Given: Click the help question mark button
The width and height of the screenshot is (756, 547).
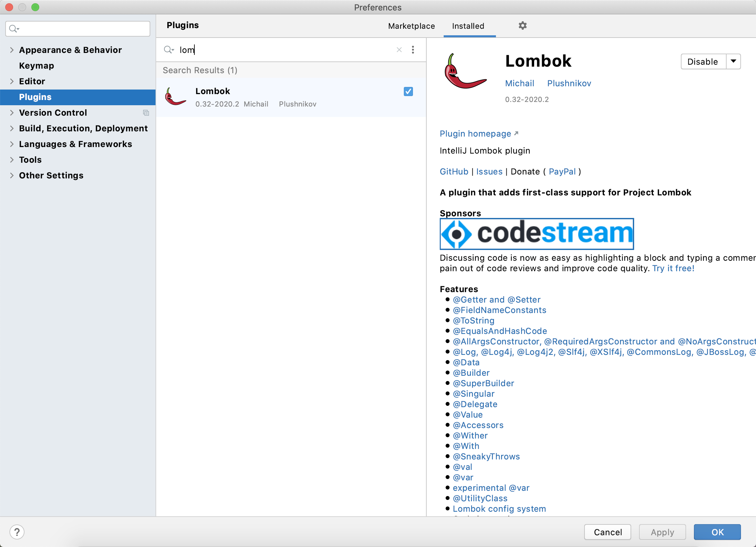Looking at the screenshot, I should coord(17,532).
